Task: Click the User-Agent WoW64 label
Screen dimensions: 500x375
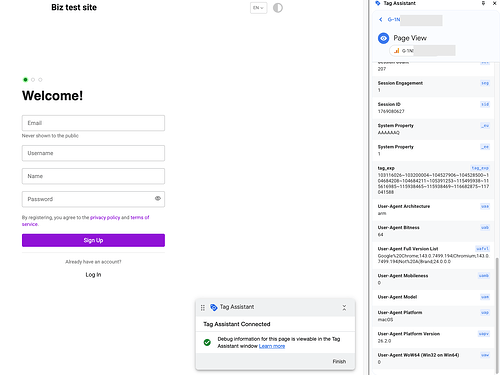Action: [418, 355]
